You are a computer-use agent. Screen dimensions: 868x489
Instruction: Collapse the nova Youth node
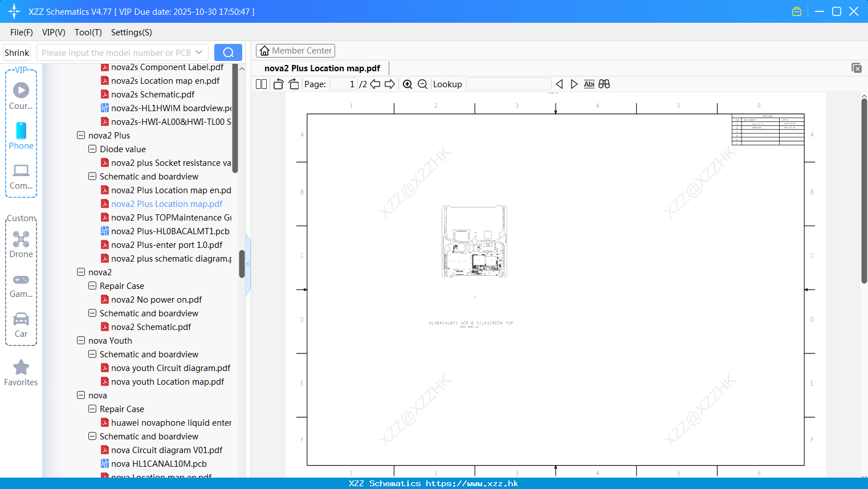[x=81, y=340]
